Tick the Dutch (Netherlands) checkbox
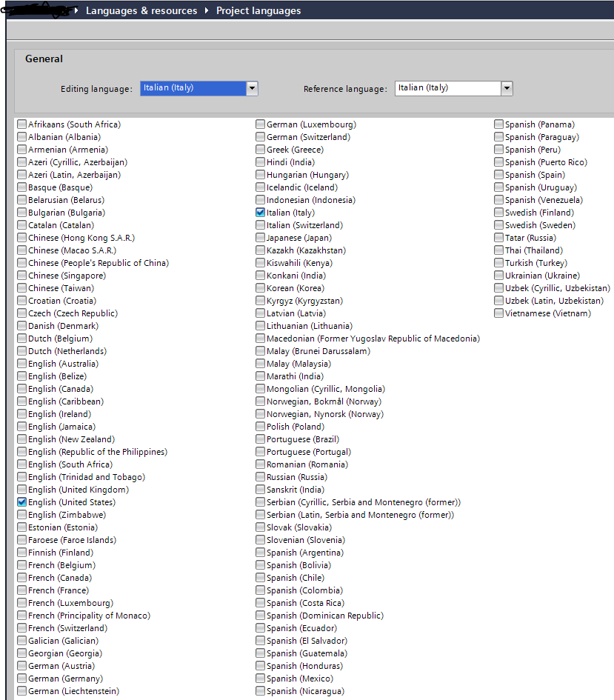Screen dimensions: 614x700 (x=22, y=351)
